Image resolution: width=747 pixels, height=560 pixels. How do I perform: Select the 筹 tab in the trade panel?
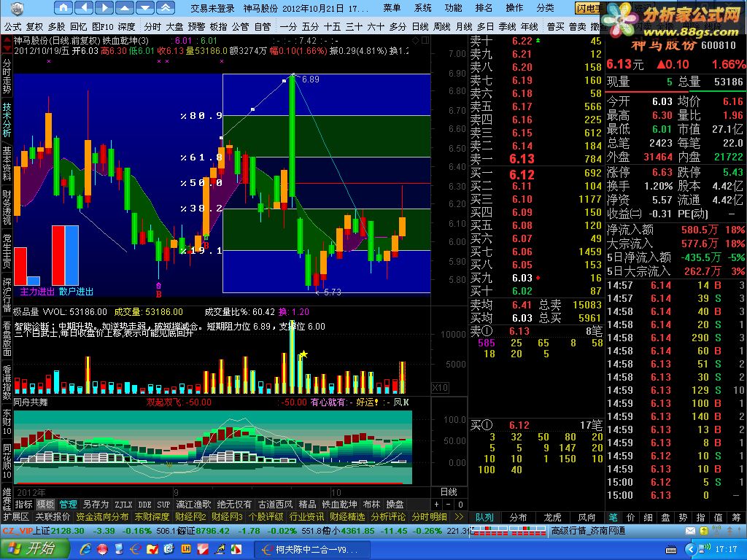pos(737,517)
